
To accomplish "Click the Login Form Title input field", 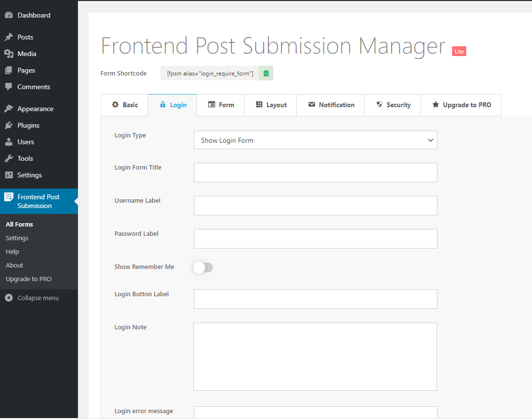I will coord(316,172).
